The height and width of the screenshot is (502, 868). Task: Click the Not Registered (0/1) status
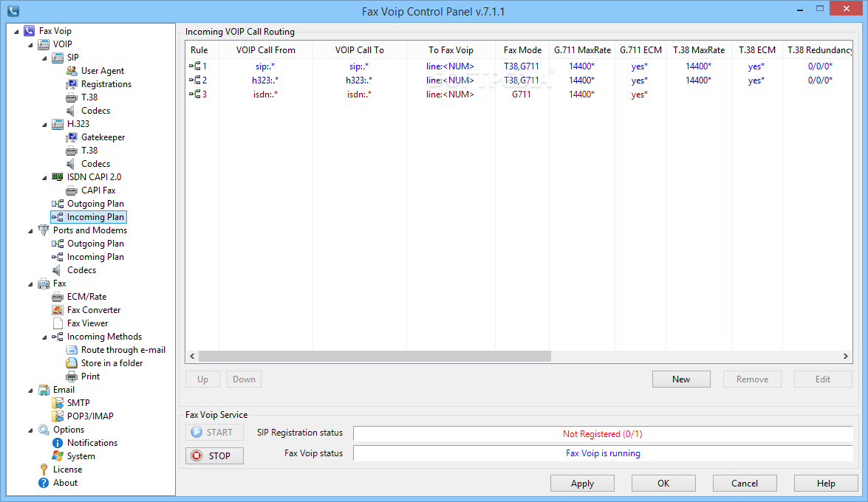(603, 434)
